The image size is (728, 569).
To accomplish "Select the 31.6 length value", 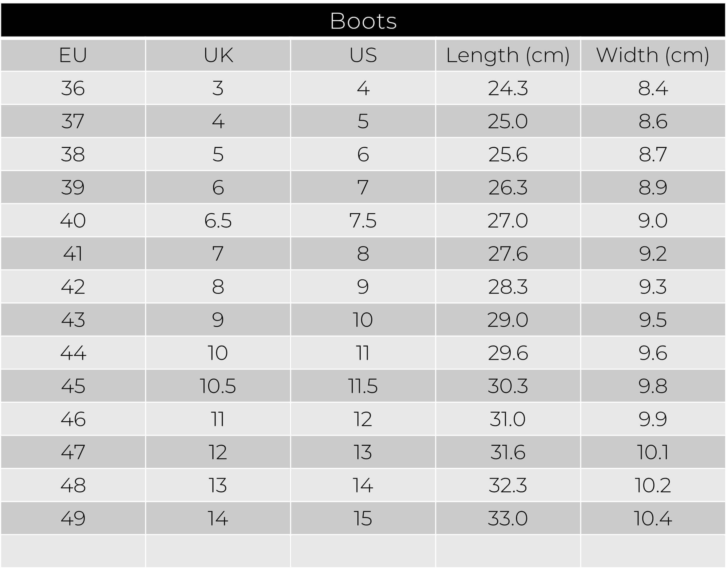I will coord(508,452).
